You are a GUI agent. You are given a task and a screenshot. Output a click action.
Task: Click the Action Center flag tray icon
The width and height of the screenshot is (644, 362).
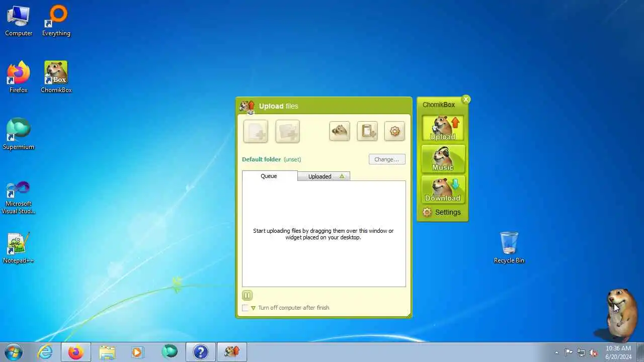(569, 352)
